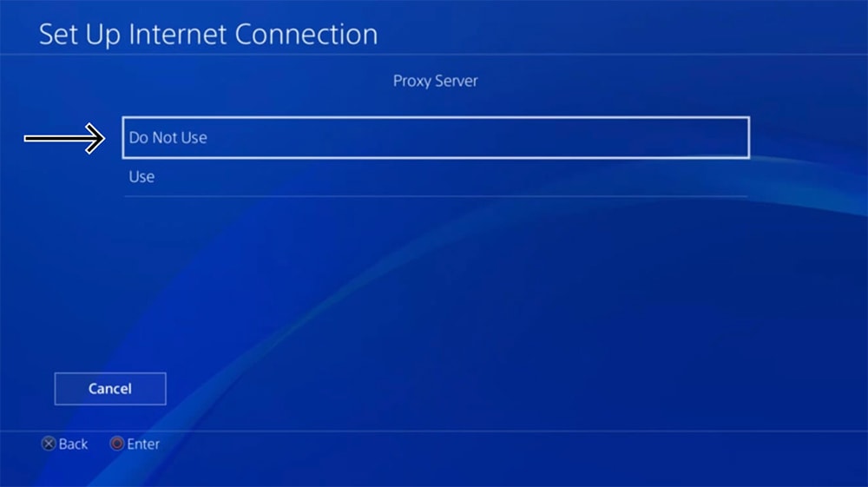The image size is (868, 487).
Task: Click the 'Use' text label
Action: 141,177
